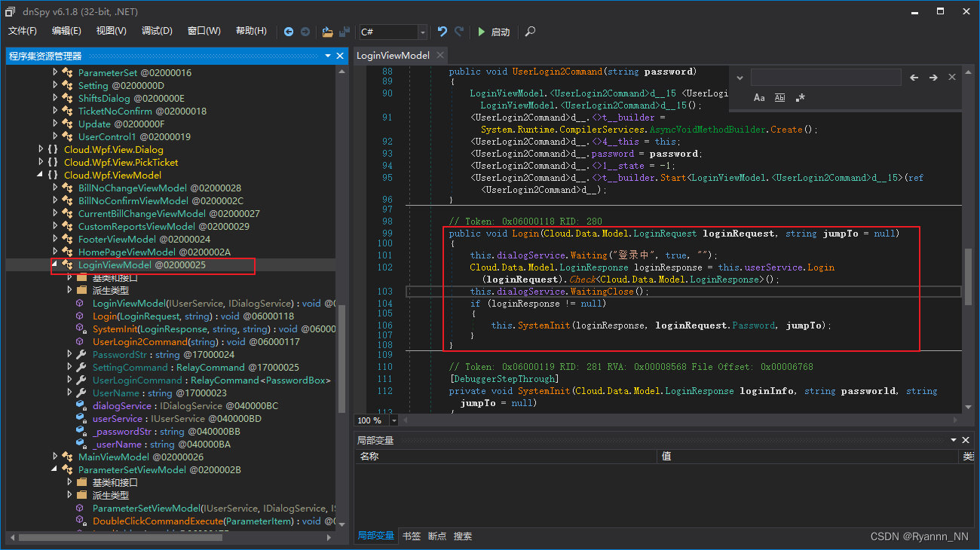
Task: Open the assembly explorer panel options dropdown
Action: [x=329, y=56]
